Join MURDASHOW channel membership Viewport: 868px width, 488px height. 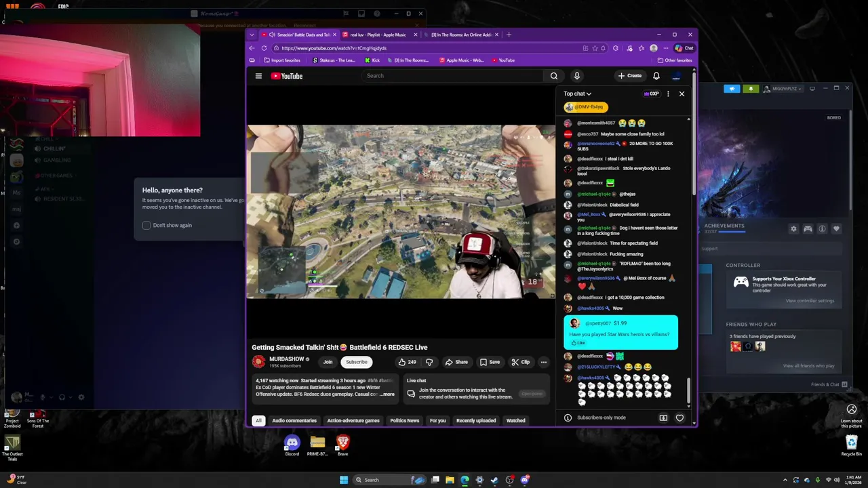click(x=328, y=362)
